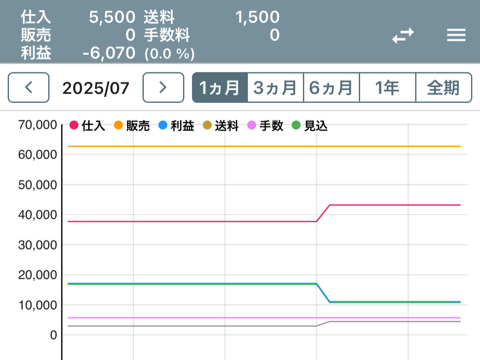480x360 pixels.
Task: Select the 3ヵ月 period tab
Action: tap(275, 88)
